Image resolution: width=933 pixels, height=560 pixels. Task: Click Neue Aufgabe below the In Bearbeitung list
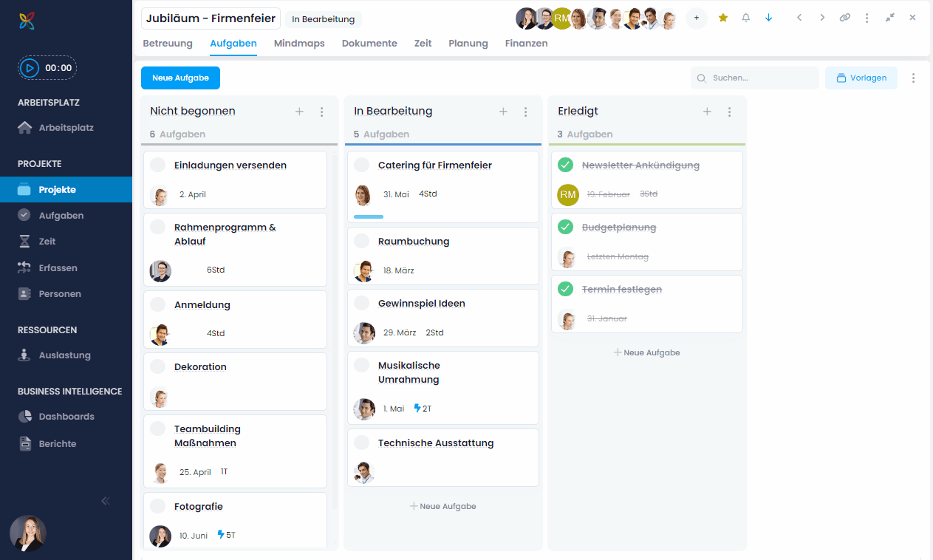coord(443,507)
